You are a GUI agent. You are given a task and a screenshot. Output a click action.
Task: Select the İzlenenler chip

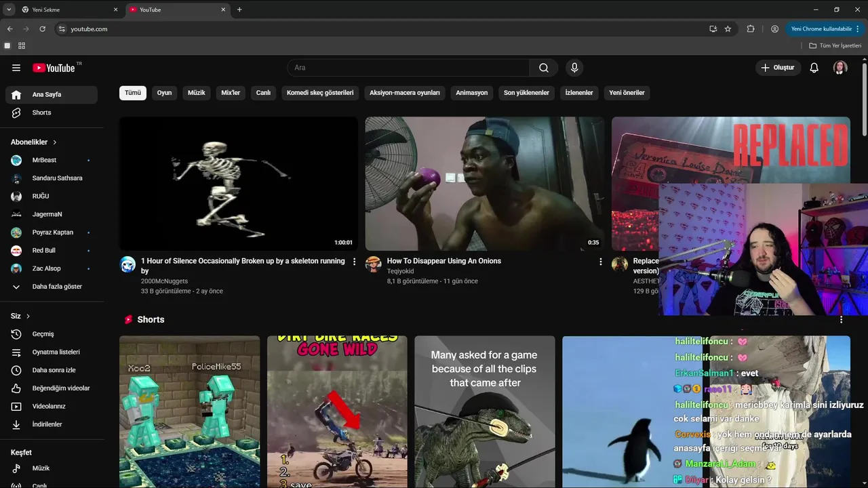coord(579,93)
